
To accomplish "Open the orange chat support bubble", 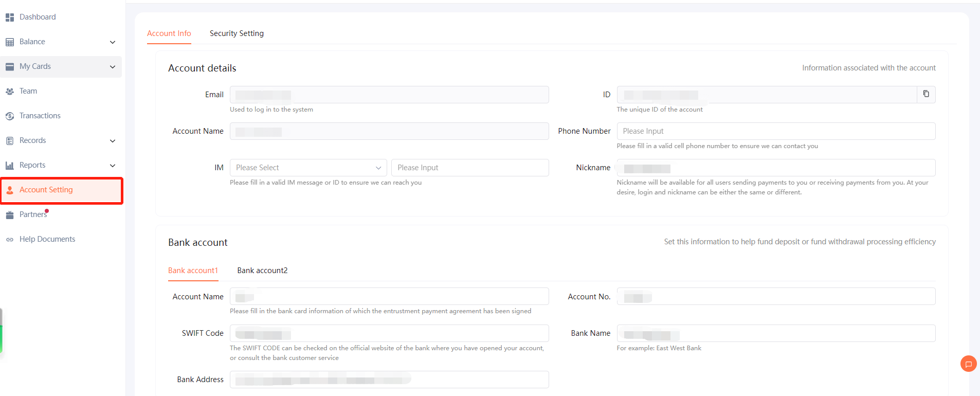I will coord(968,364).
